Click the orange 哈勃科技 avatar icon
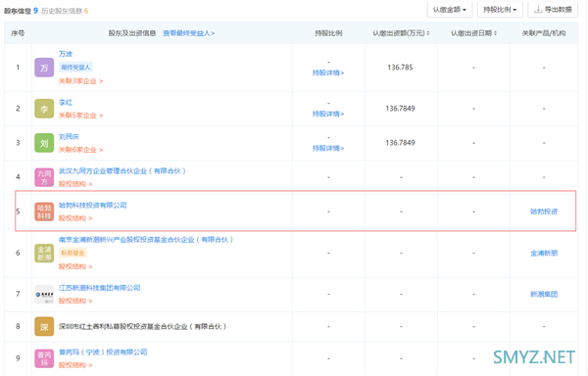 pos(44,211)
